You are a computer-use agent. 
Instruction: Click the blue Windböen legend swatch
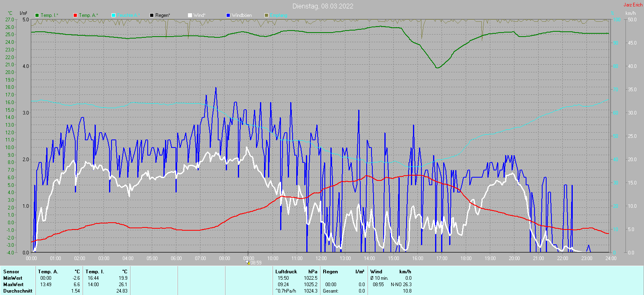[x=228, y=15]
